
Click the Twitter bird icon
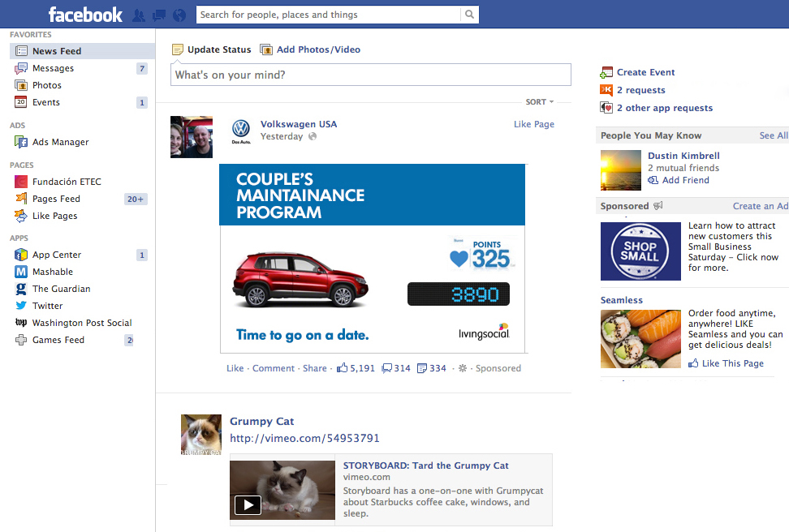pyautogui.click(x=21, y=306)
